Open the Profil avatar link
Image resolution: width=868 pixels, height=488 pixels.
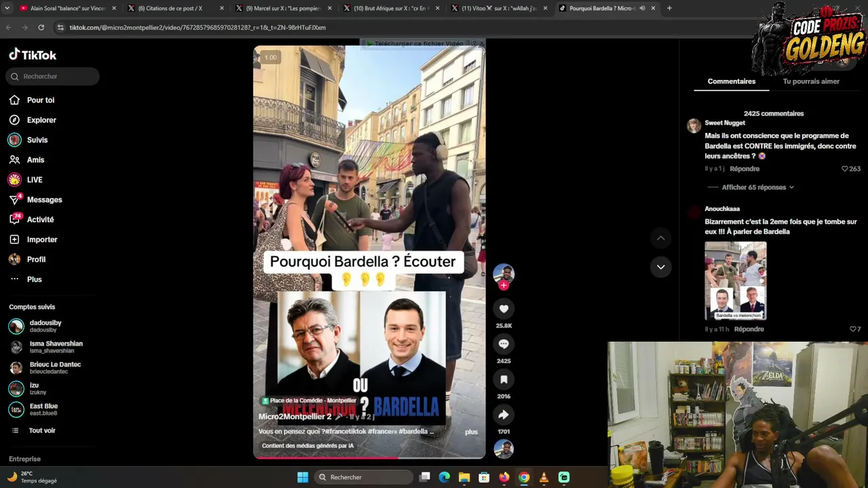[x=14, y=260]
